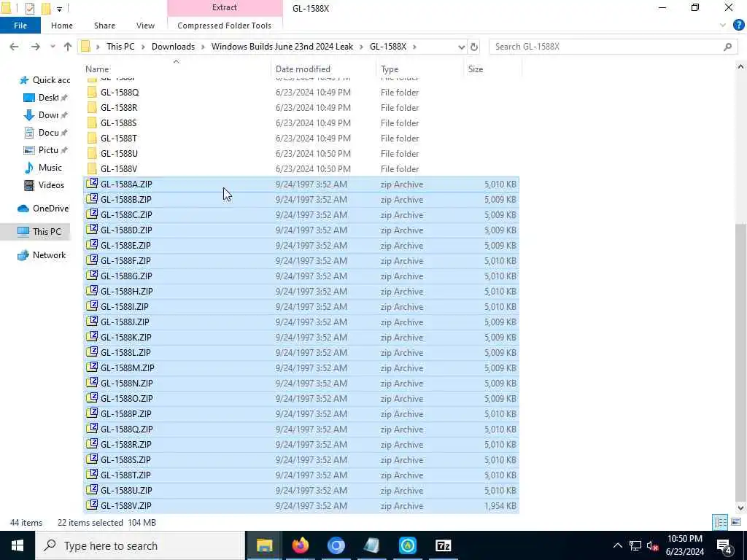Open Videos in navigation pane
Image resolution: width=747 pixels, height=560 pixels.
point(44,185)
